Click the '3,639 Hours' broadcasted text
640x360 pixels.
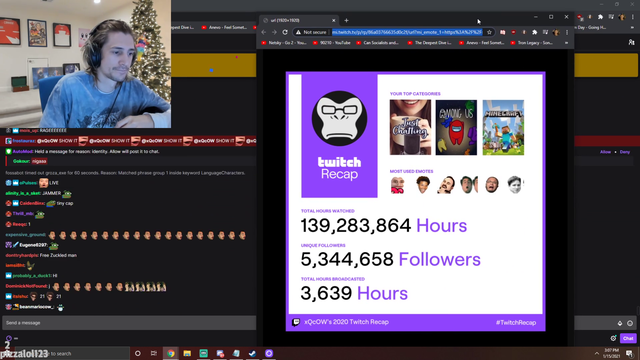pyautogui.click(x=354, y=293)
